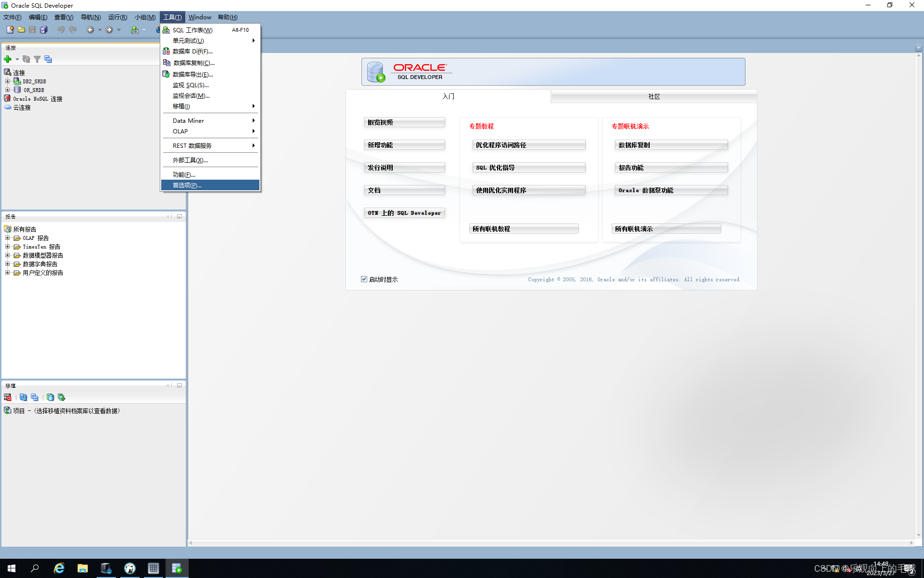This screenshot has height=578, width=924.
Task: Click the vertical scrollbar of the start page
Action: pos(919,296)
